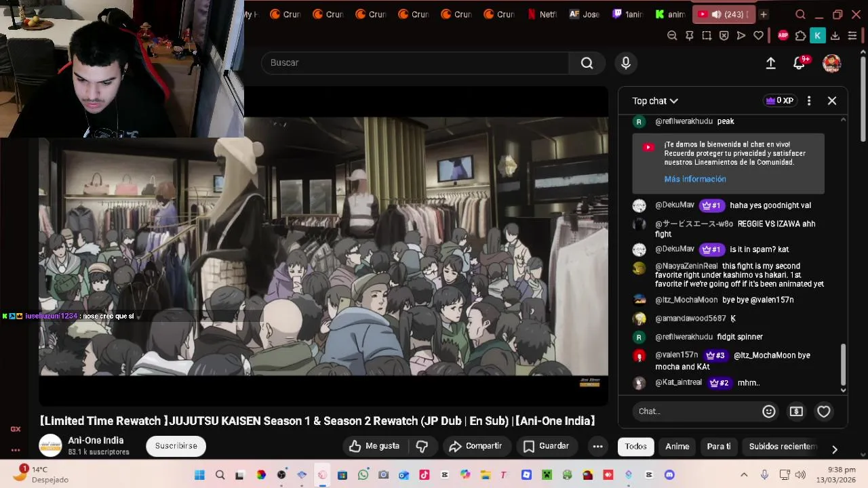Close the live chat panel
Image resolution: width=868 pixels, height=488 pixels.
[832, 101]
